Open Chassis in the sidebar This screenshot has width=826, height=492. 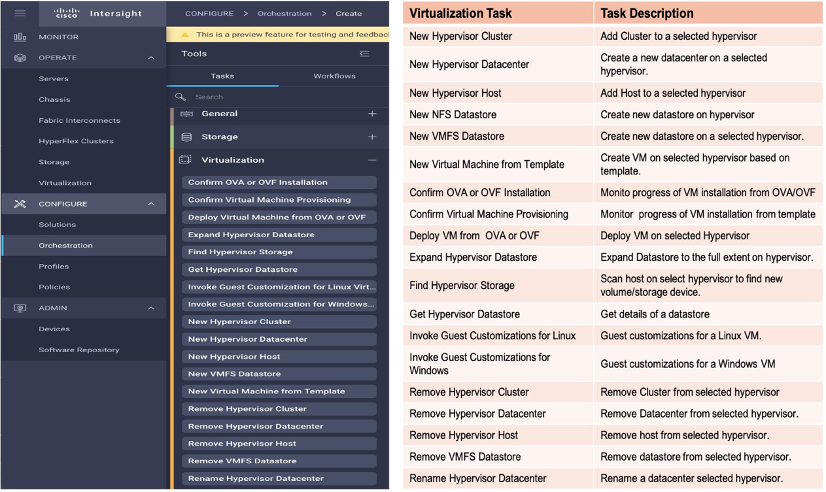[54, 100]
